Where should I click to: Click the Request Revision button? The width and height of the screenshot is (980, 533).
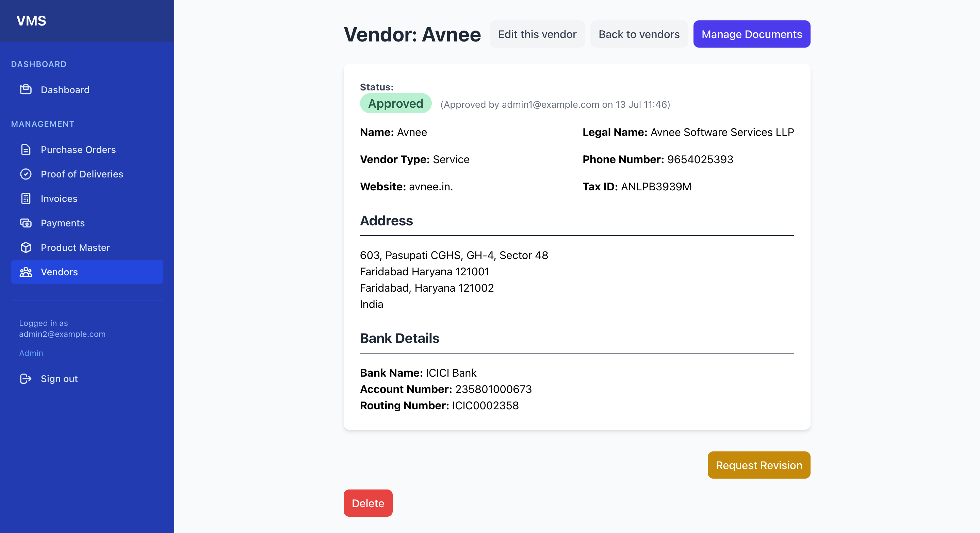pyautogui.click(x=758, y=465)
